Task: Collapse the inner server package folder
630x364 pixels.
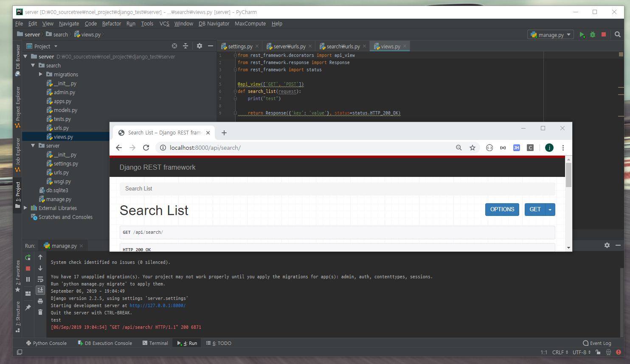Action: pyautogui.click(x=33, y=146)
